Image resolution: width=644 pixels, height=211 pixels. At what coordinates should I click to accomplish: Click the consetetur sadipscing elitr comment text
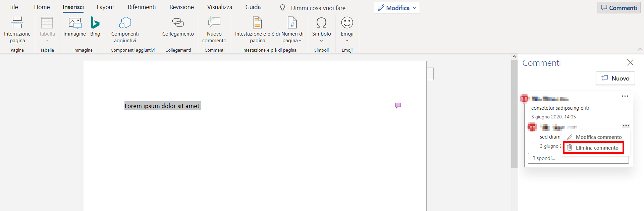pyautogui.click(x=560, y=108)
